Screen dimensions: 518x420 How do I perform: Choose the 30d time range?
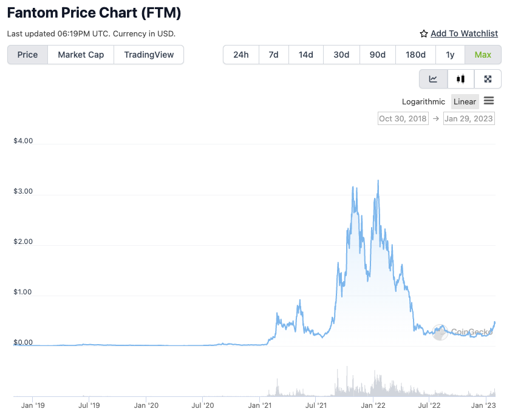click(341, 55)
